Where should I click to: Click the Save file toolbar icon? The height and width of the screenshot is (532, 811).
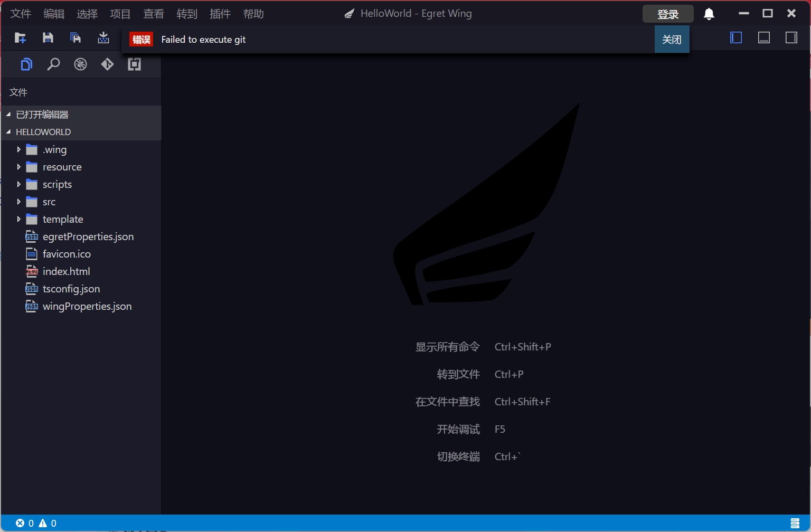point(48,37)
